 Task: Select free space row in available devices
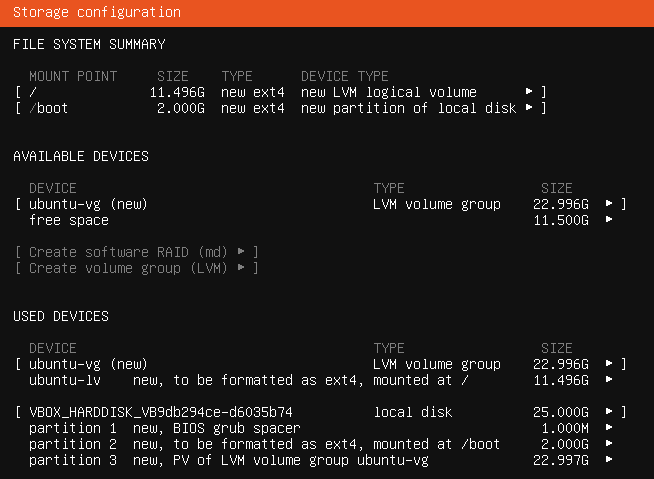click(x=321, y=220)
